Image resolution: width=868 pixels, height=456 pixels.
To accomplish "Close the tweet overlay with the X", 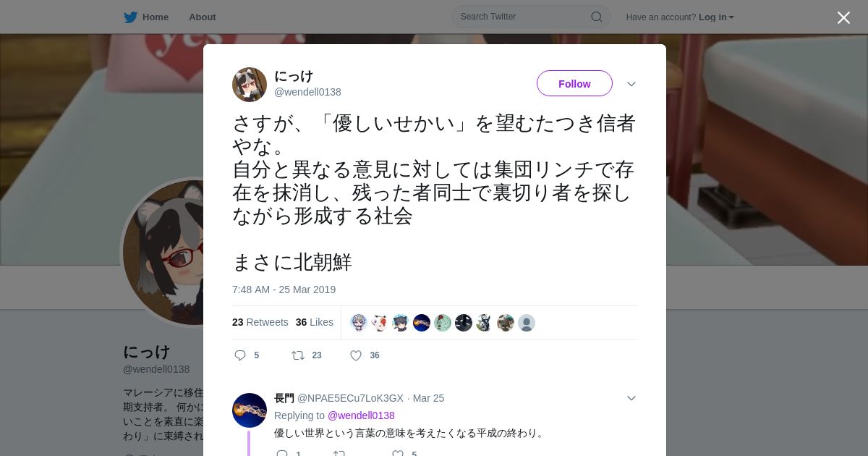I will pyautogui.click(x=843, y=17).
